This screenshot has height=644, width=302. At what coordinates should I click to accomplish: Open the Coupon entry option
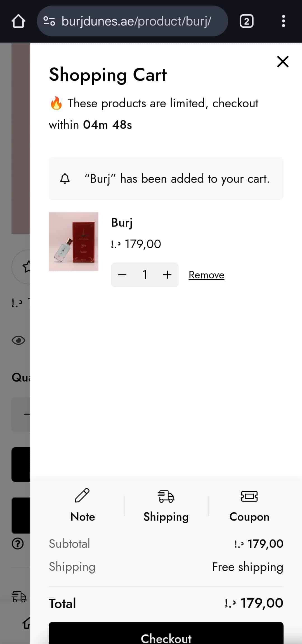249,505
